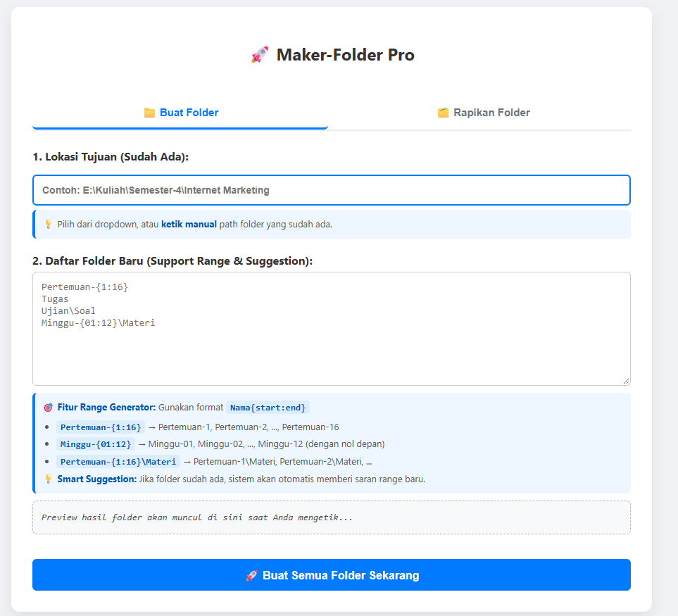
Task: Click the target icon beside Fitur Range Generator
Action: [x=48, y=408]
